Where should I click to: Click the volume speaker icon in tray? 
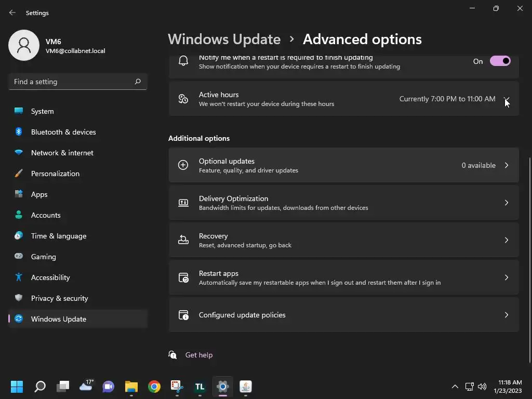click(482, 387)
